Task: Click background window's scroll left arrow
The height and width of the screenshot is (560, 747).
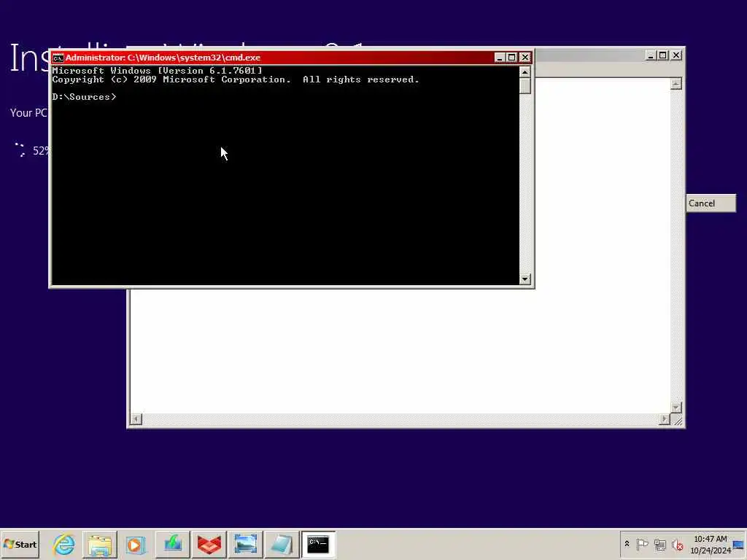Action: (x=136, y=419)
